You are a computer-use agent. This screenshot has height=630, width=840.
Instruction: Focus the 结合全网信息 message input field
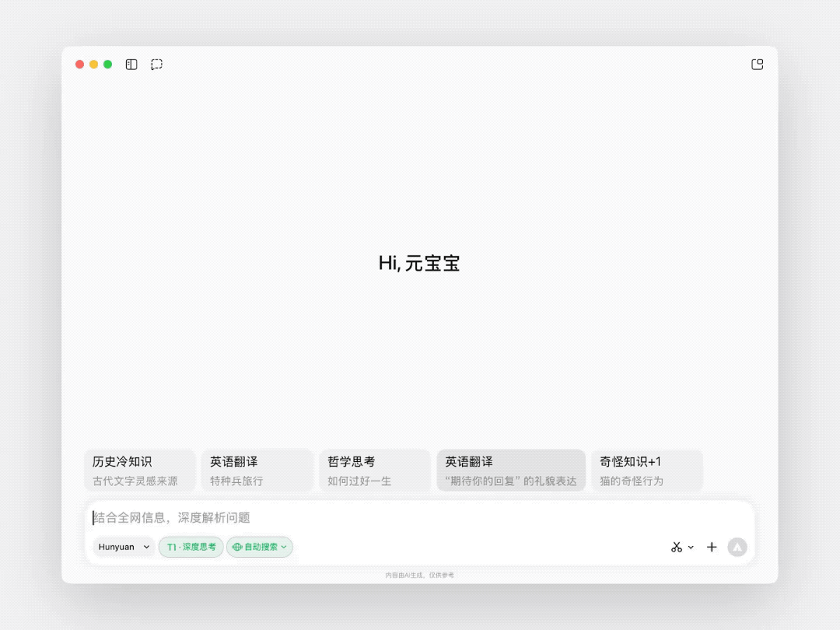click(420, 518)
